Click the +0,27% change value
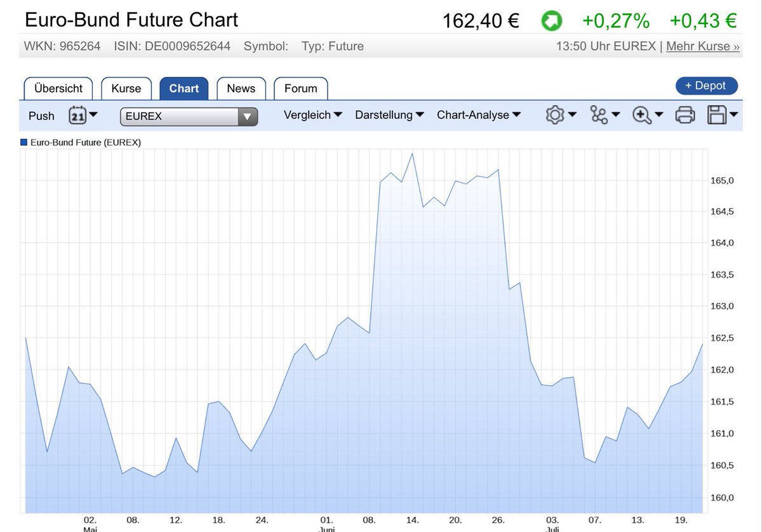This screenshot has height=532, width=762. click(616, 21)
